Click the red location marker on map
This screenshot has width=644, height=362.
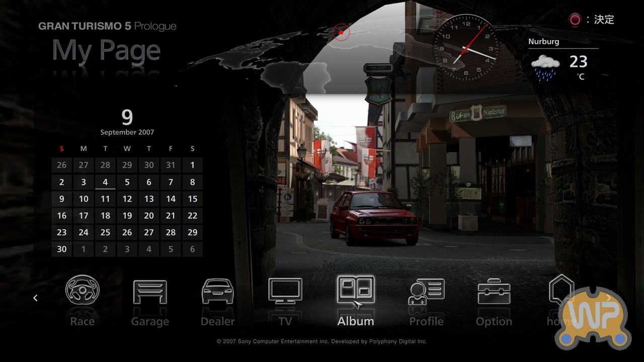[341, 33]
